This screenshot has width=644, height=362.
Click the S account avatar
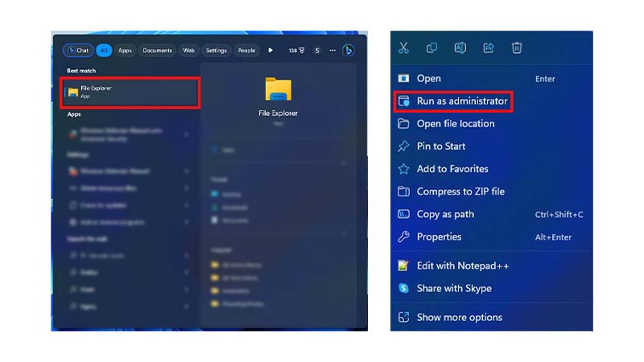point(317,51)
